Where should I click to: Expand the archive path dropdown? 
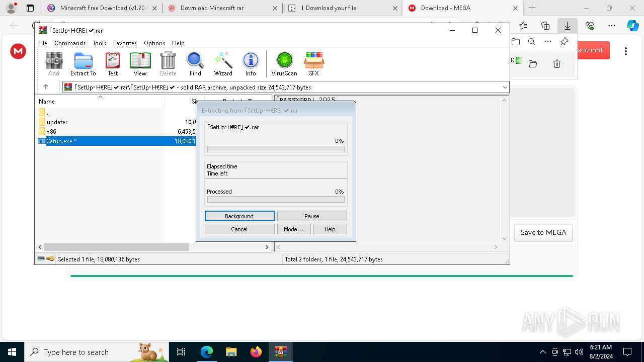505,87
